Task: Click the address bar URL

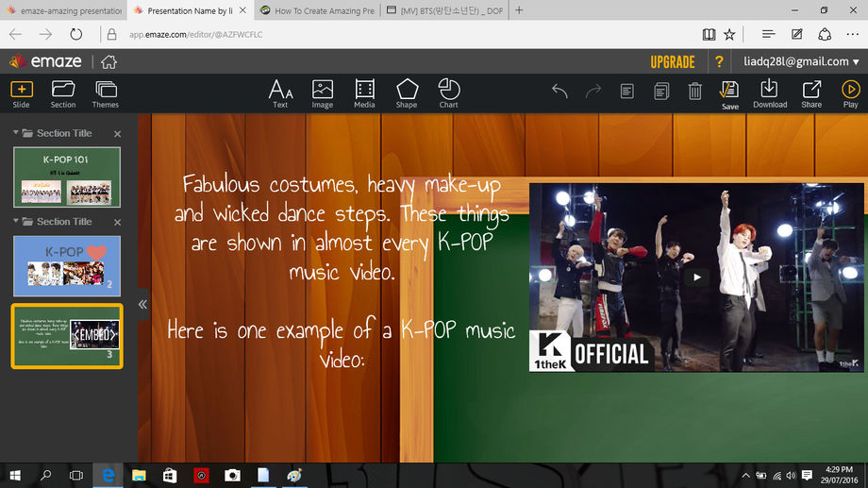Action: (x=196, y=34)
